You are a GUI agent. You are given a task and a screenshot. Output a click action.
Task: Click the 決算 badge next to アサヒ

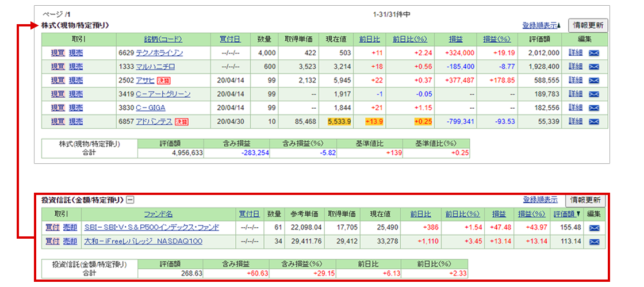164,81
